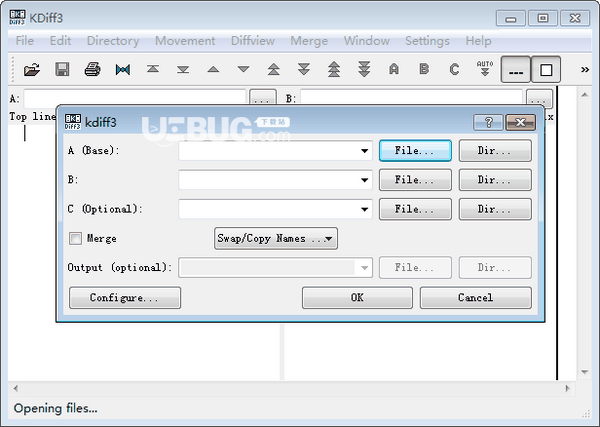The height and width of the screenshot is (427, 600).
Task: Go to previous unsolved conflict triple up arrow
Action: tap(334, 69)
